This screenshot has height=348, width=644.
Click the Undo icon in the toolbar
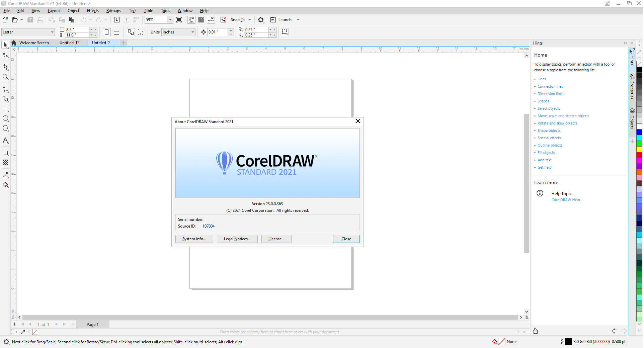pyautogui.click(x=84, y=20)
